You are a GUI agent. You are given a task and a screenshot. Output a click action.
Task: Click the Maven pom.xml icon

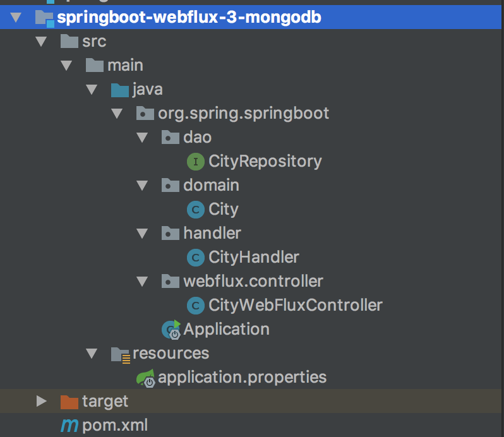[69, 426]
